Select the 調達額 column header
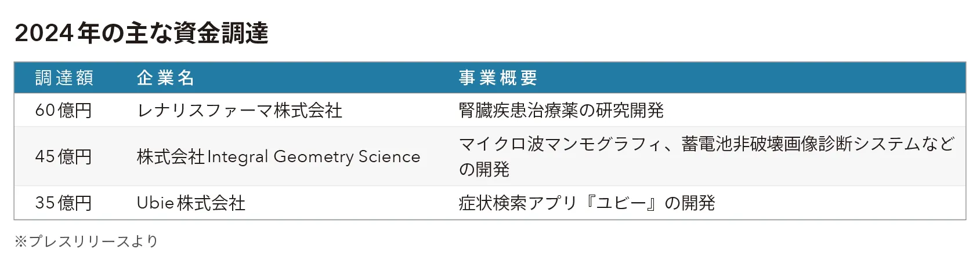The height and width of the screenshot is (267, 980). (x=64, y=78)
